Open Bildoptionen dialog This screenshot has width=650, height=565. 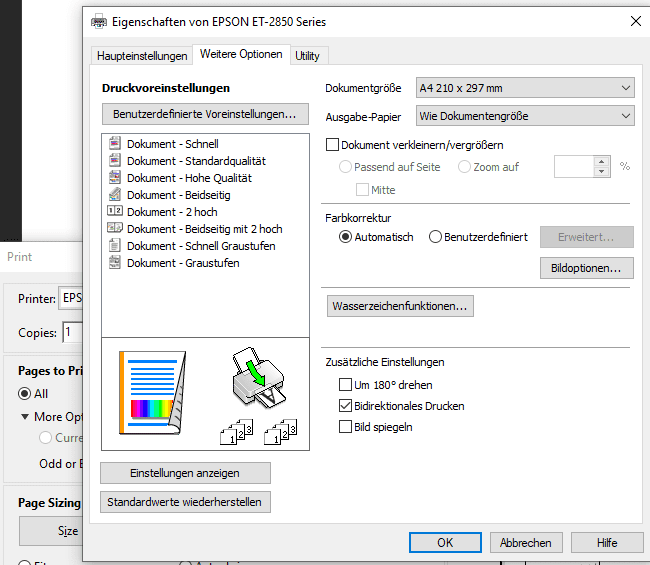tap(587, 268)
